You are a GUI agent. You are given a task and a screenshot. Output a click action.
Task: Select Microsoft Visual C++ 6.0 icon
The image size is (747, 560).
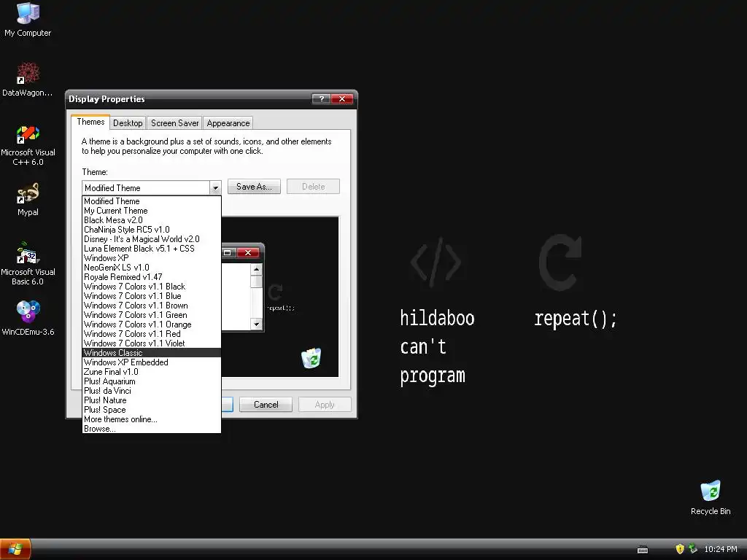pos(28,145)
